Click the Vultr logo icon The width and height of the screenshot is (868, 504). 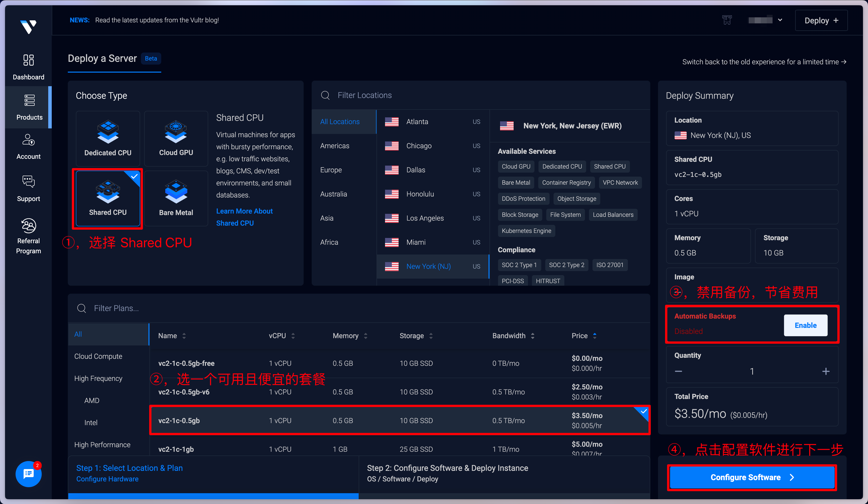click(x=28, y=27)
